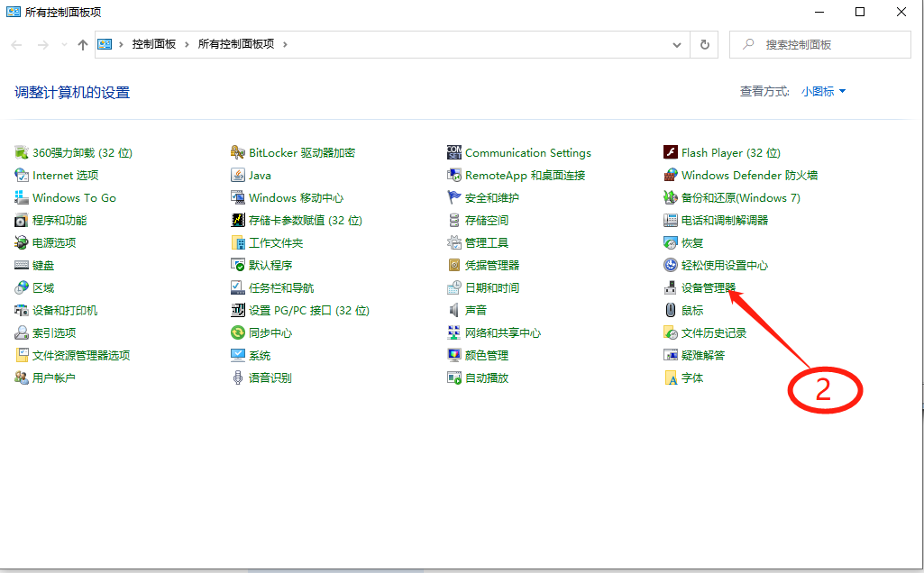Expand the chevron after 控制面板 in breadcrumb
Viewport: 924px width, 573px height.
[x=187, y=44]
